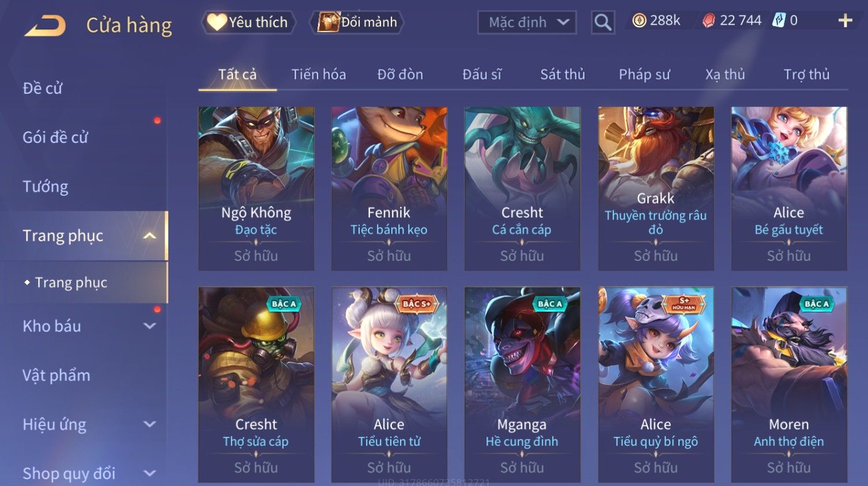Click the blue voucher ticket icon
Image resolution: width=868 pixels, height=486 pixels.
click(779, 21)
